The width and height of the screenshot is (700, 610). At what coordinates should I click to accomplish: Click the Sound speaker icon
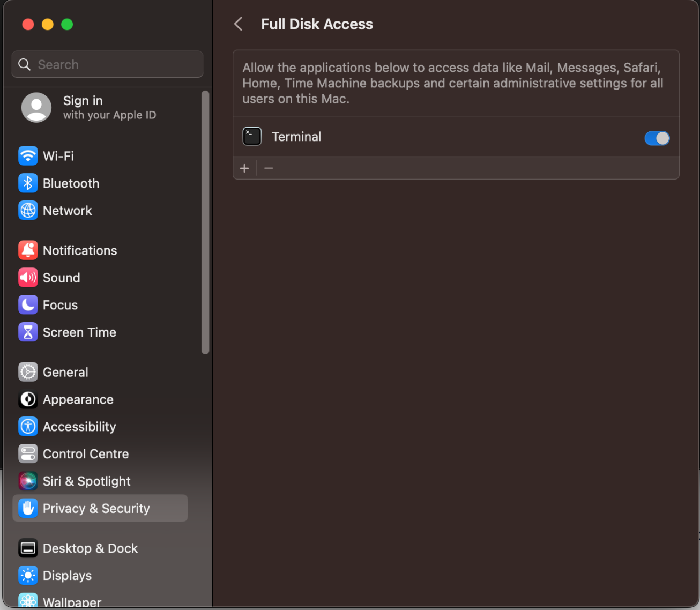(28, 278)
